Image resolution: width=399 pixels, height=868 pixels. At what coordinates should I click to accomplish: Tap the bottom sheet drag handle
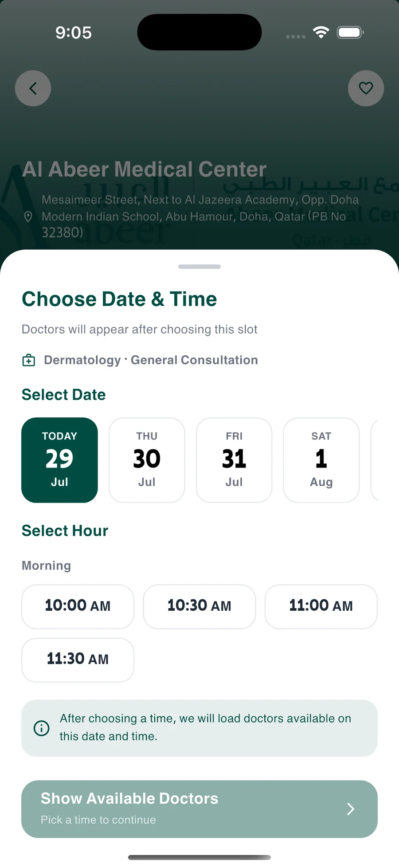199,267
